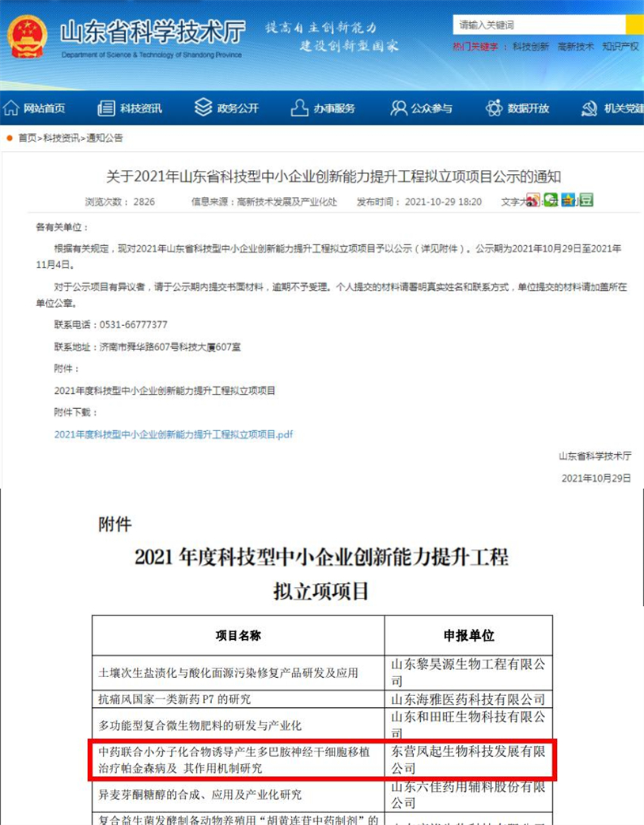Click the 山东省科学技术厅 site title
This screenshot has height=825, width=644.
point(152,32)
